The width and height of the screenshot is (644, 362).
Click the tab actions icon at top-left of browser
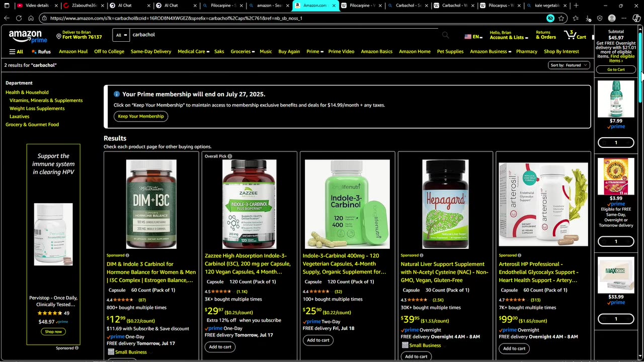[x=7, y=6]
